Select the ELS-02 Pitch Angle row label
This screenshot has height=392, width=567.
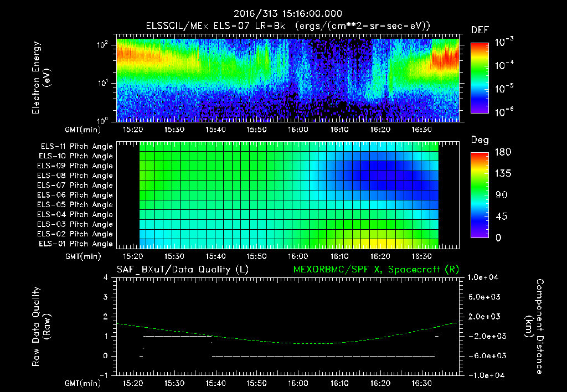click(x=75, y=234)
